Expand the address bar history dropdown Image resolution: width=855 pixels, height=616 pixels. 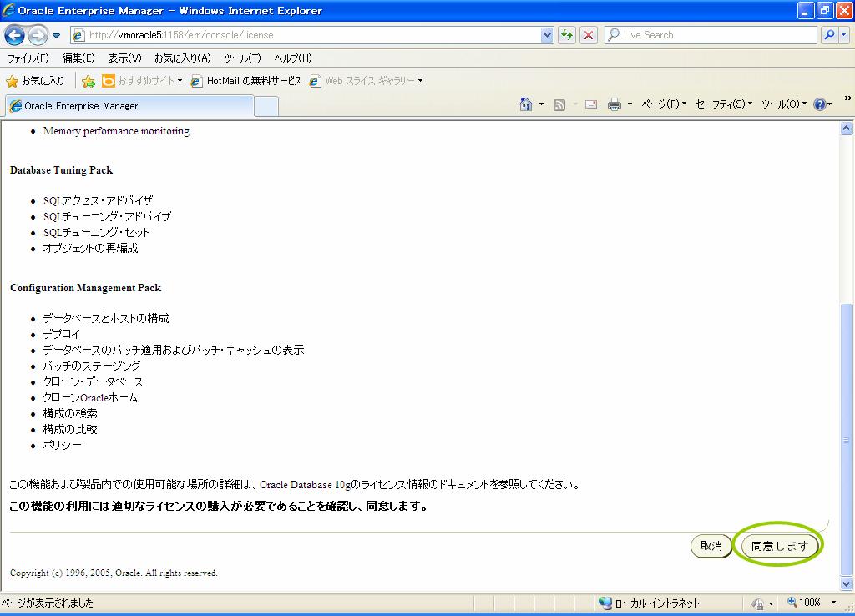tap(548, 35)
